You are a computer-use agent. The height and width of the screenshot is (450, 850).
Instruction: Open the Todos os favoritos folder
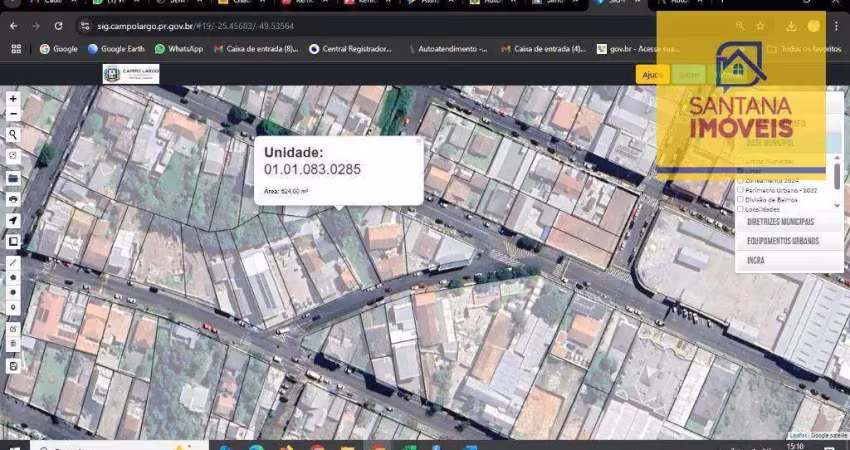point(804,49)
